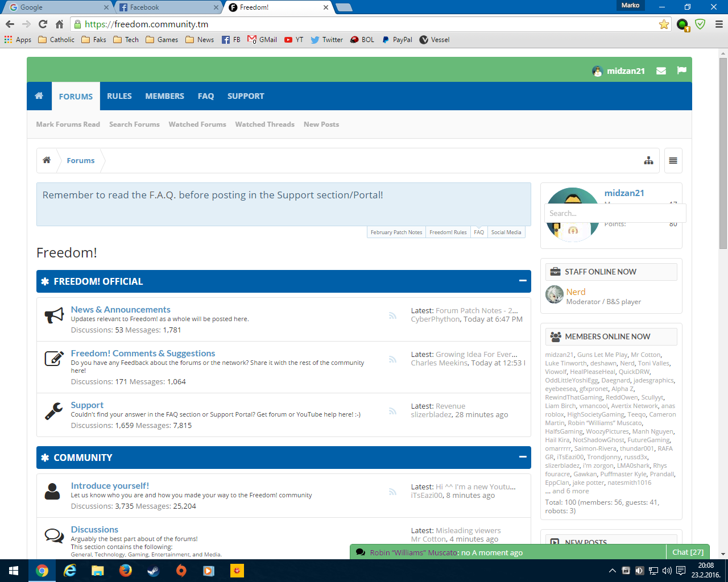Click the breadcrumb home icon
This screenshot has width=728, height=582.
coord(47,160)
